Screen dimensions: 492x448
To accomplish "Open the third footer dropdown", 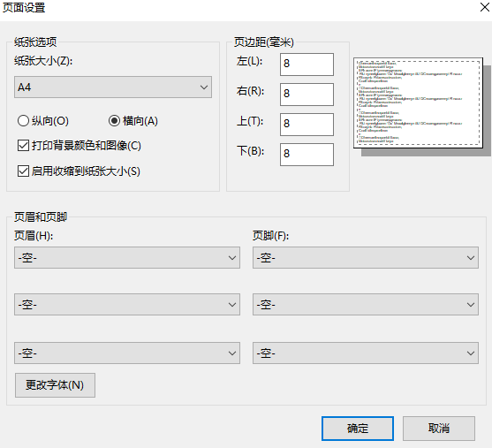I will [366, 353].
